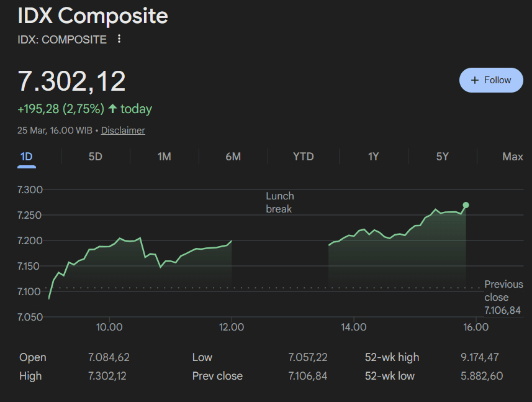
Task: Switch to the YTD chart view
Action: pyautogui.click(x=303, y=157)
